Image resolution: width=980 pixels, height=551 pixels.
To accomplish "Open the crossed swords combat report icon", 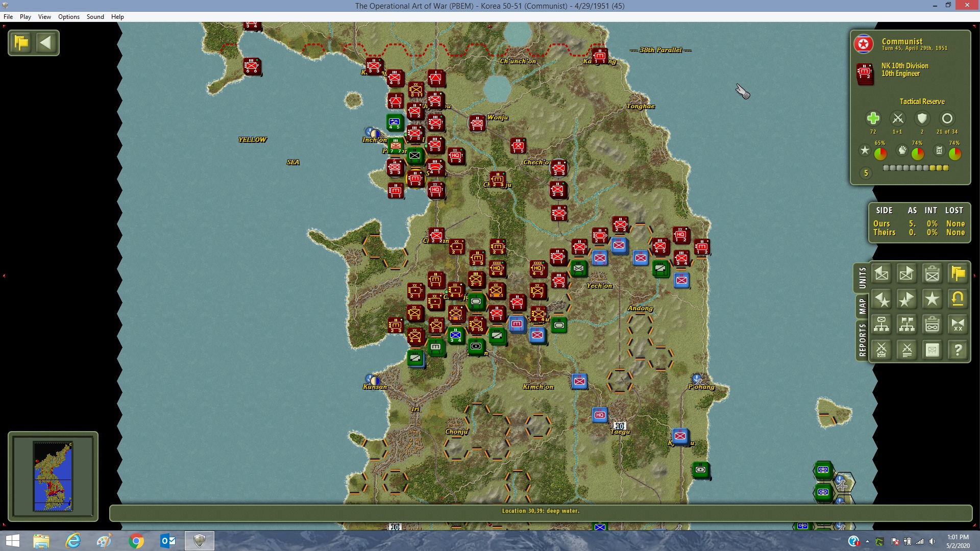I will (x=907, y=350).
